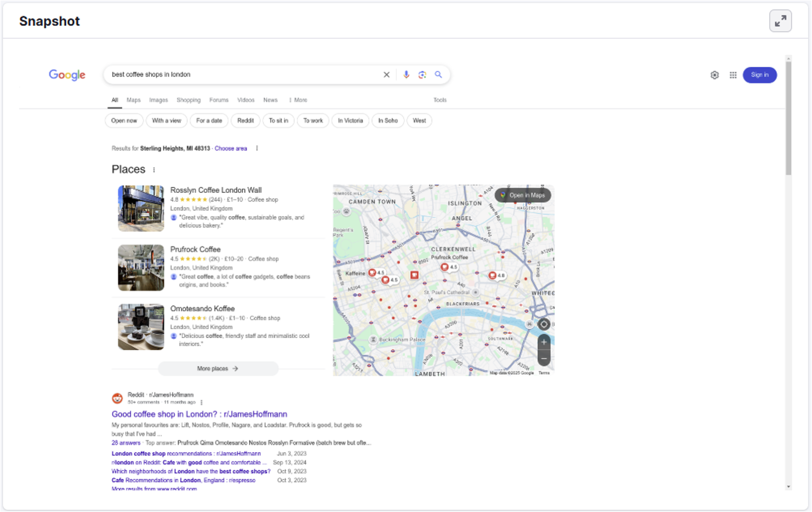This screenshot has width=812, height=512.
Task: Enable the "Reddit" search filter
Action: (246, 120)
